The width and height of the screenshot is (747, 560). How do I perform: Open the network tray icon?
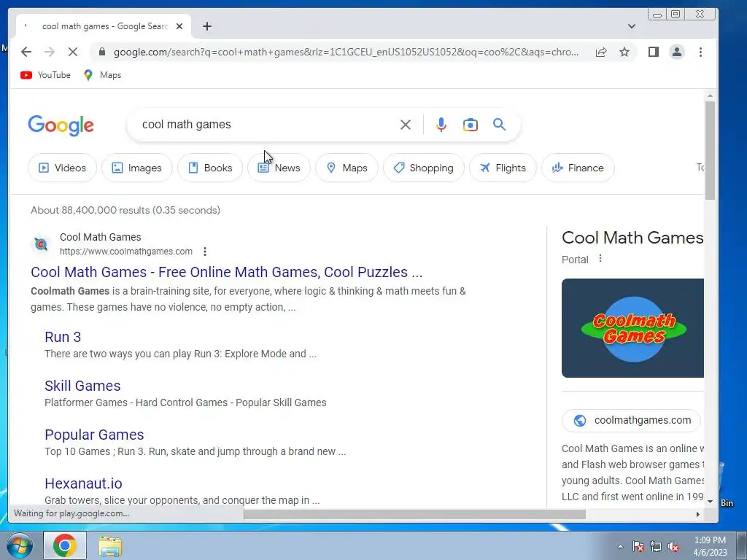(656, 547)
